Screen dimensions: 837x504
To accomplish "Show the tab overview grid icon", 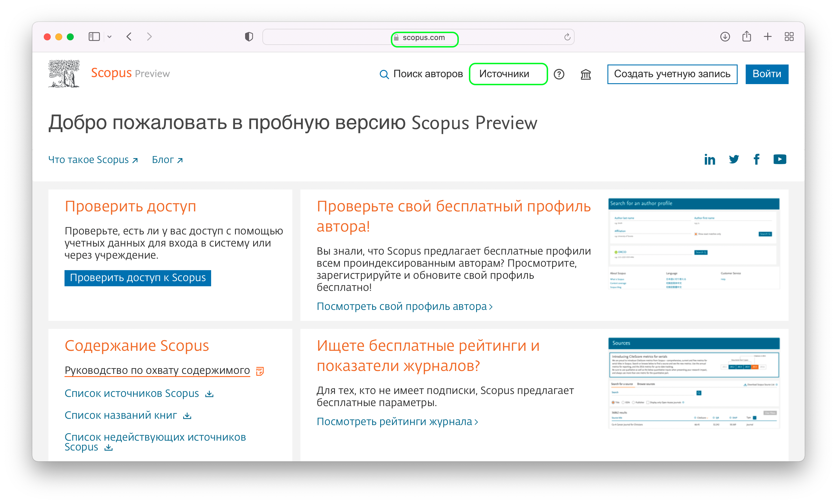I will tap(789, 37).
